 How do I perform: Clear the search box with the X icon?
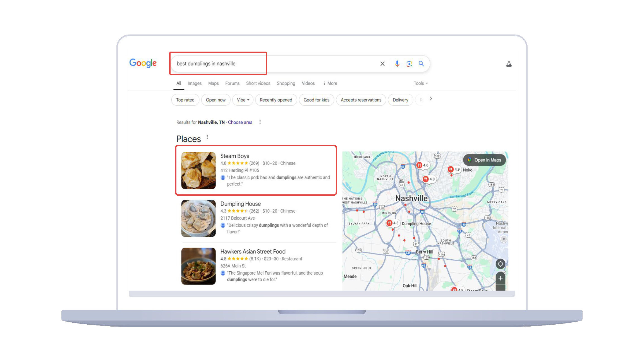pyautogui.click(x=382, y=64)
